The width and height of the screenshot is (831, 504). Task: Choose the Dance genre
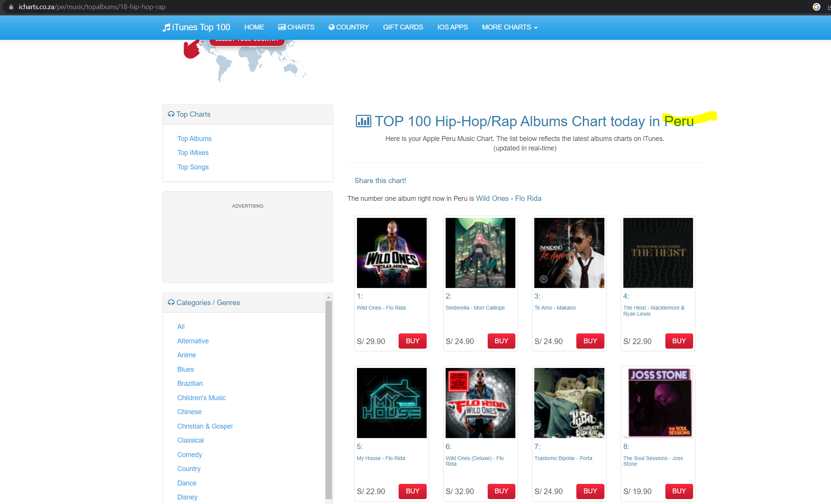tap(187, 483)
